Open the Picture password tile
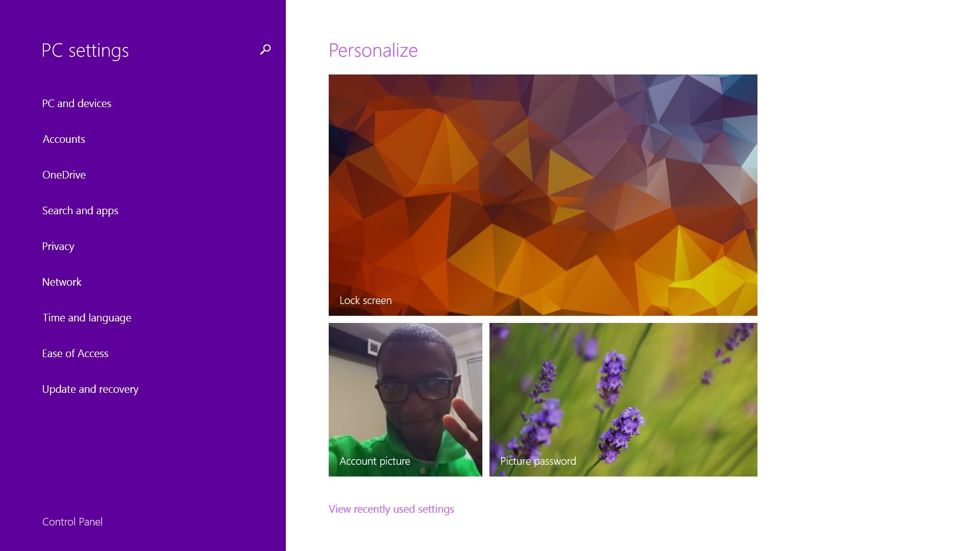Image resolution: width=980 pixels, height=551 pixels. [x=623, y=399]
